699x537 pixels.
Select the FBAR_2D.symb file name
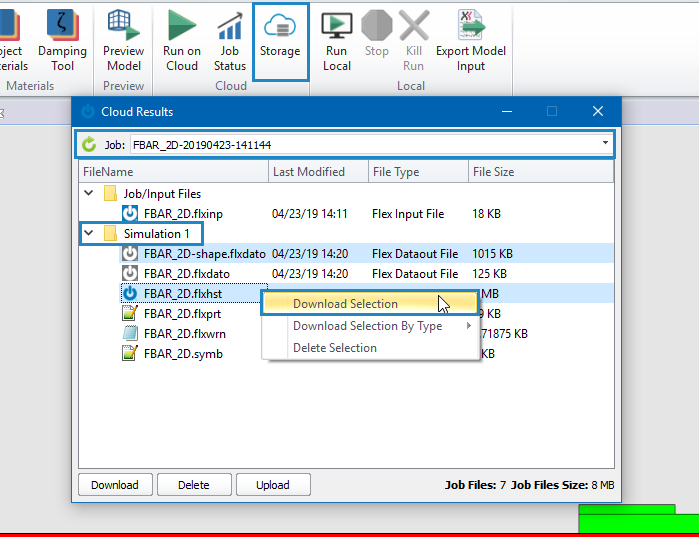[x=183, y=354]
